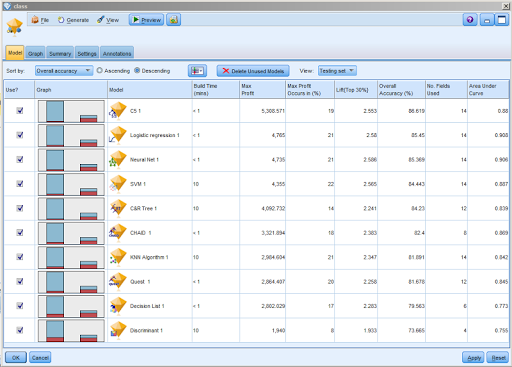The image size is (512, 367).
Task: Switch to the Summary tab
Action: point(60,53)
